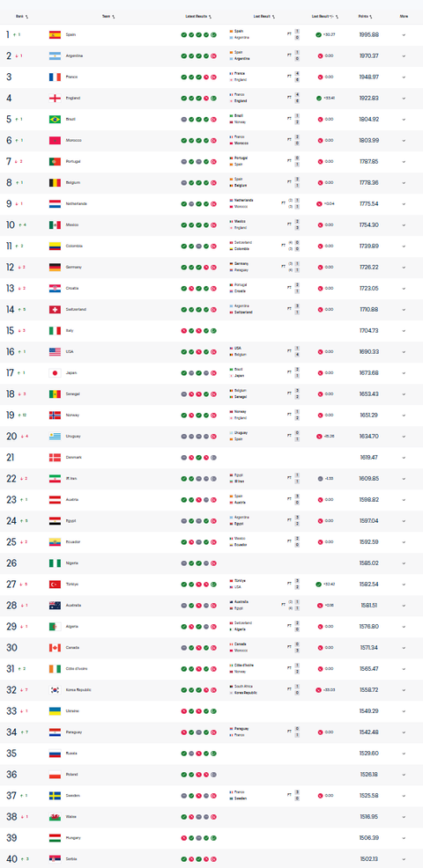
Task: Open the Netherlands team link
Action: [x=76, y=203]
